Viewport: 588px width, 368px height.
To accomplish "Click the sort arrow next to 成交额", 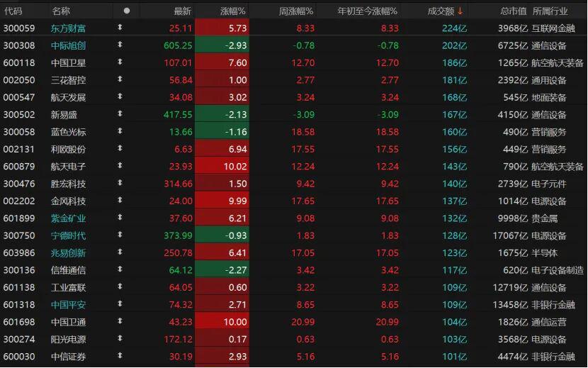I will (460, 11).
